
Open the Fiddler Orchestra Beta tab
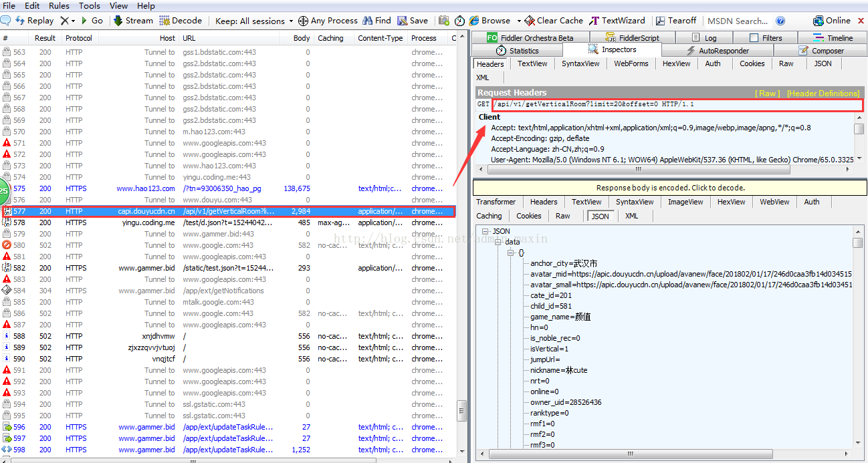click(530, 38)
